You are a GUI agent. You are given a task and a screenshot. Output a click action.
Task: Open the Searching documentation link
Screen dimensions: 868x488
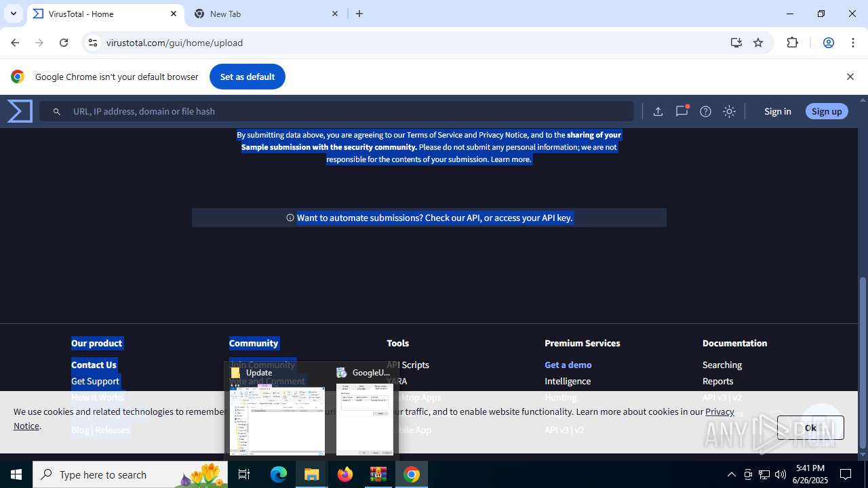(722, 365)
